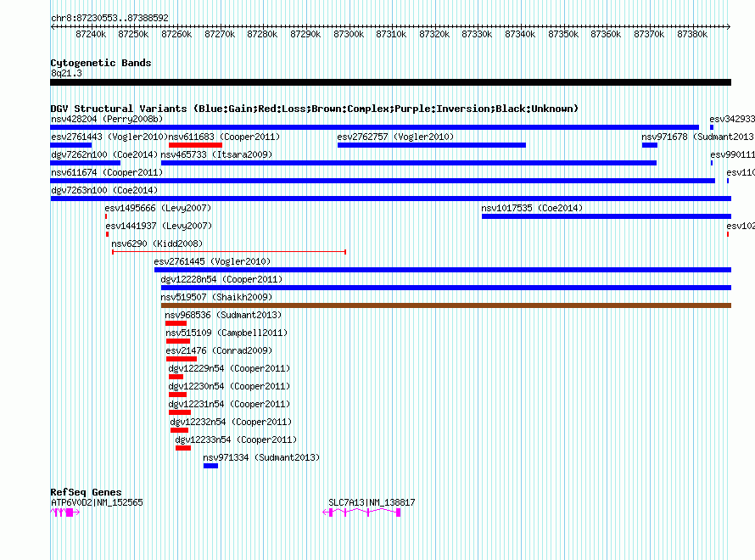755x560 pixels.
Task: Click the blue nsv1017535 gain bar
Action: (607, 216)
